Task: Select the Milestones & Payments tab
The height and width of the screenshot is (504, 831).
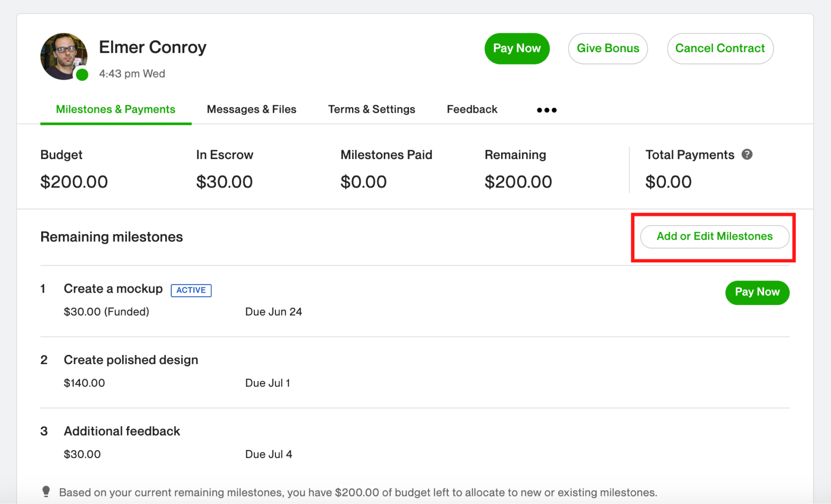Action: [115, 109]
